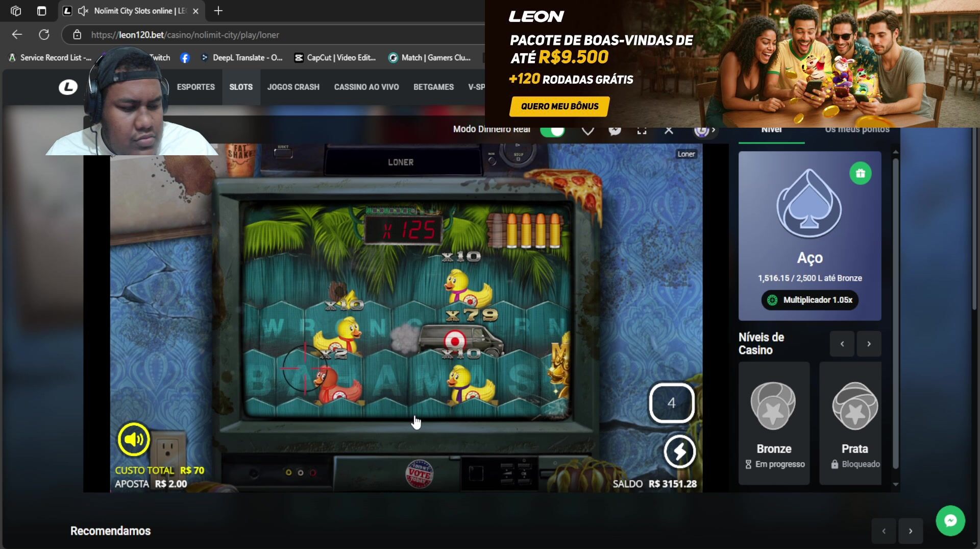Close the game window X icon
Screen dimensions: 980x549
[x=669, y=131]
